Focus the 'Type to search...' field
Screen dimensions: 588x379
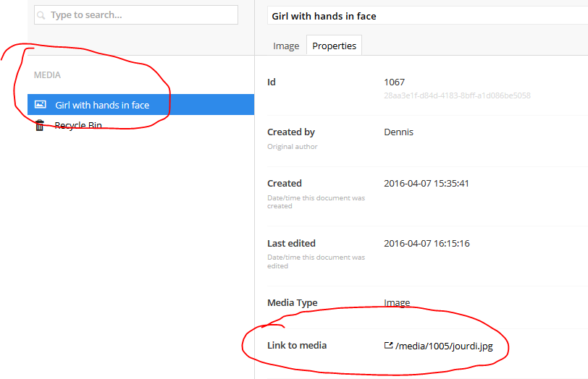click(138, 15)
